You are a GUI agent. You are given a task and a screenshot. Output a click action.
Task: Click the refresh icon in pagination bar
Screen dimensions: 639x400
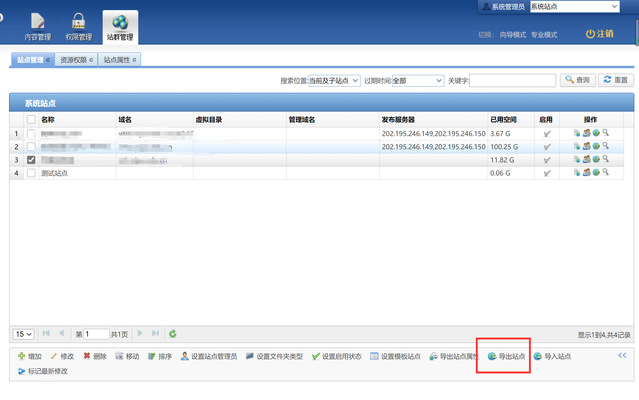coord(173,333)
